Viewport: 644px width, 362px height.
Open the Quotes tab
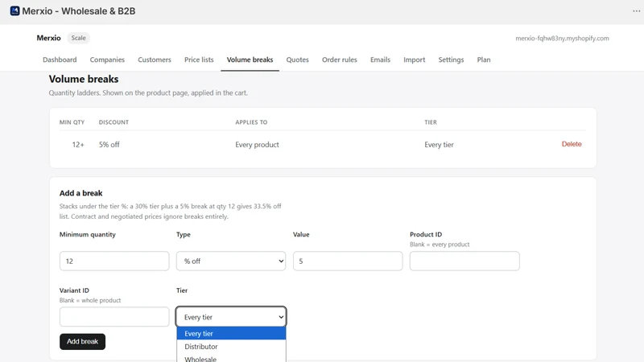pyautogui.click(x=297, y=60)
